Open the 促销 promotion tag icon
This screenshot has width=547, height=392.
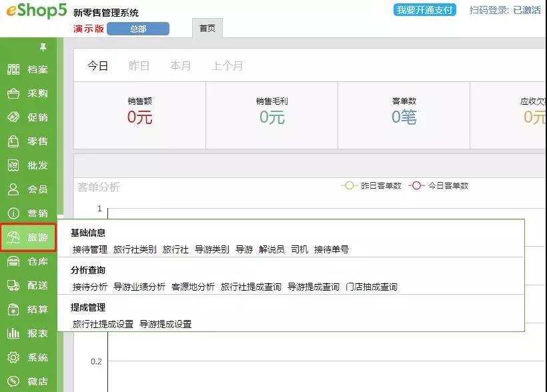pyautogui.click(x=13, y=117)
